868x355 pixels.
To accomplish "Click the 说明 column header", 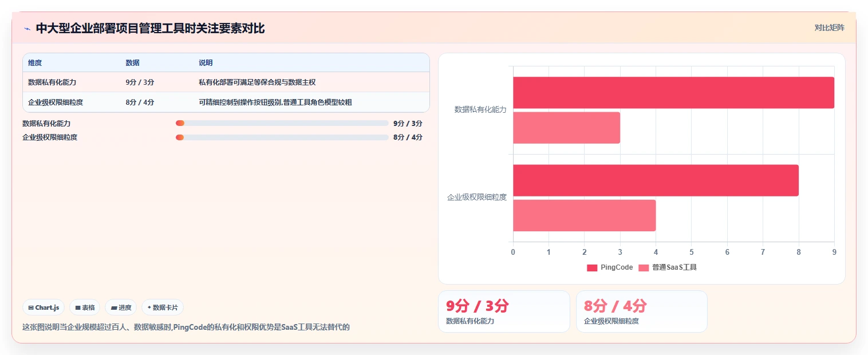I will [x=206, y=63].
